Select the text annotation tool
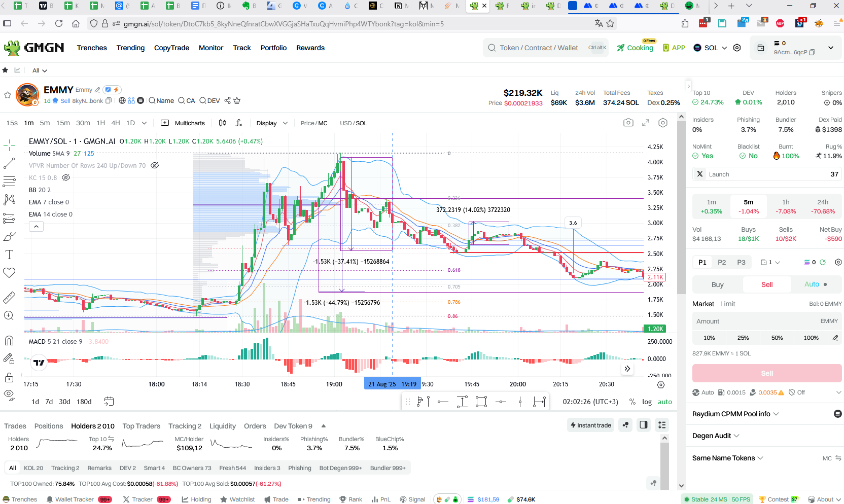 [9, 255]
